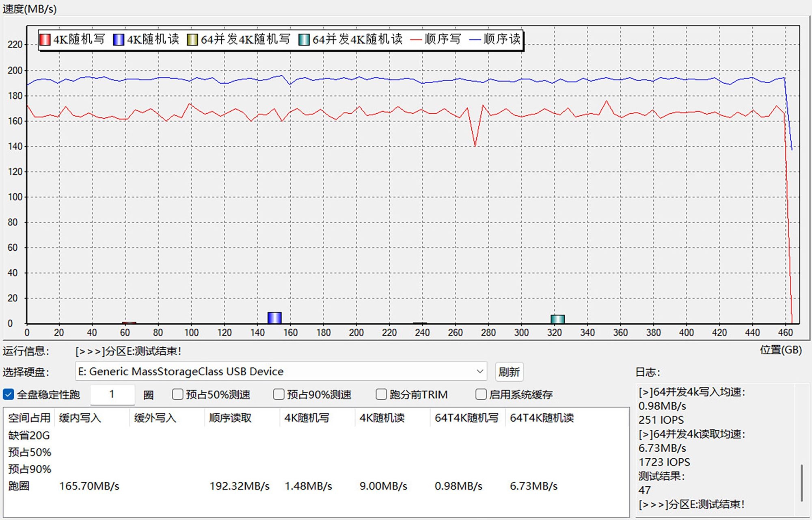Image resolution: width=812 pixels, height=520 pixels.
Task: Click the blue 4K random read bar in chart
Action: [x=274, y=318]
